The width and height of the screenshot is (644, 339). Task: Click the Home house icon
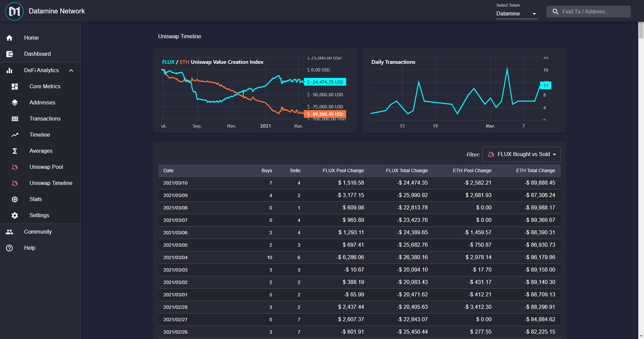tap(9, 38)
